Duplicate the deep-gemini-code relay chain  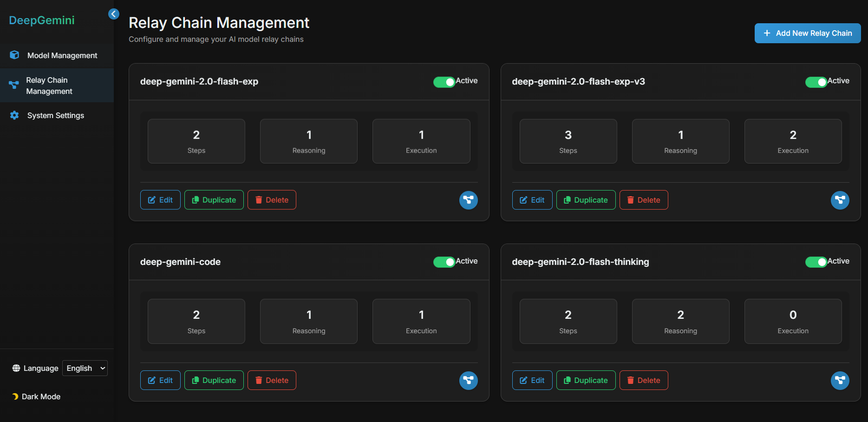click(x=214, y=380)
